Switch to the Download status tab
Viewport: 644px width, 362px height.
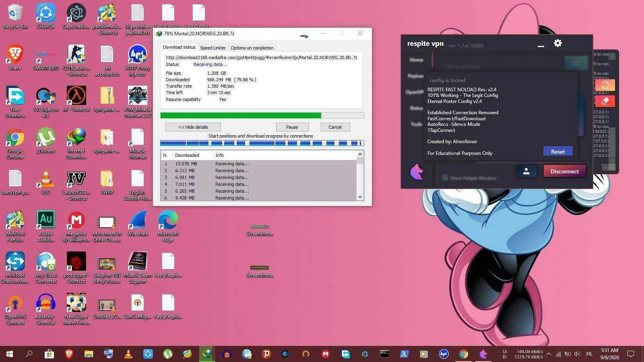(179, 47)
